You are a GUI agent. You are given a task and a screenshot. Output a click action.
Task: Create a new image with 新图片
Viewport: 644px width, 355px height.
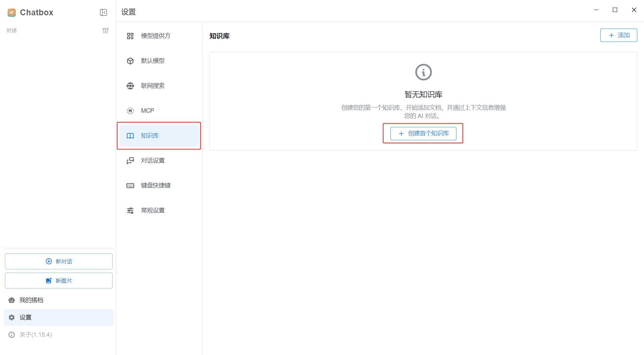59,281
